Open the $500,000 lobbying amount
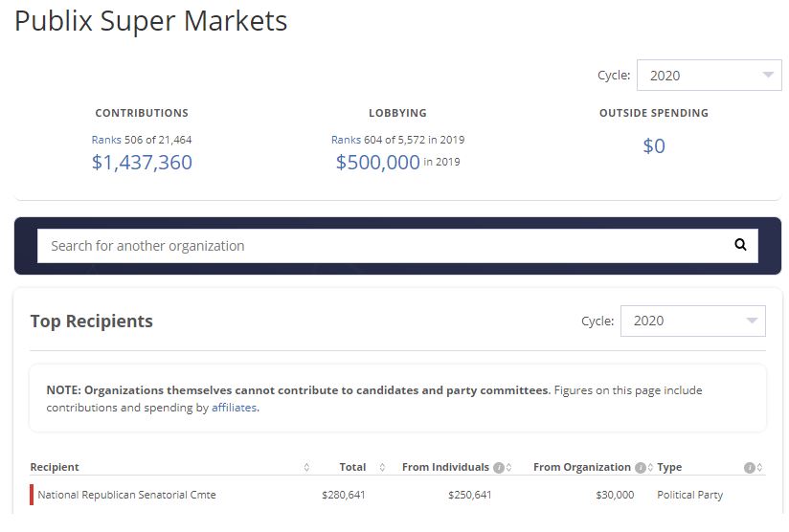The height and width of the screenshot is (532, 789). point(377,163)
